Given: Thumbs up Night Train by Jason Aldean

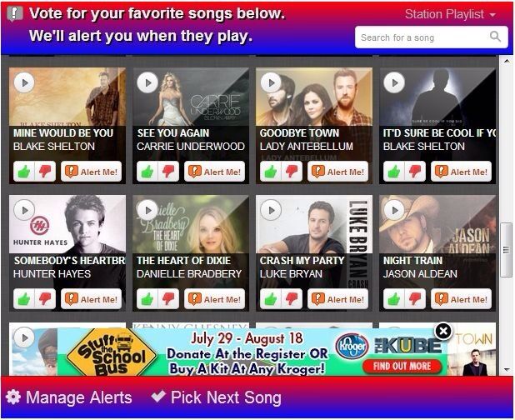Looking at the screenshot, I should [394, 299].
